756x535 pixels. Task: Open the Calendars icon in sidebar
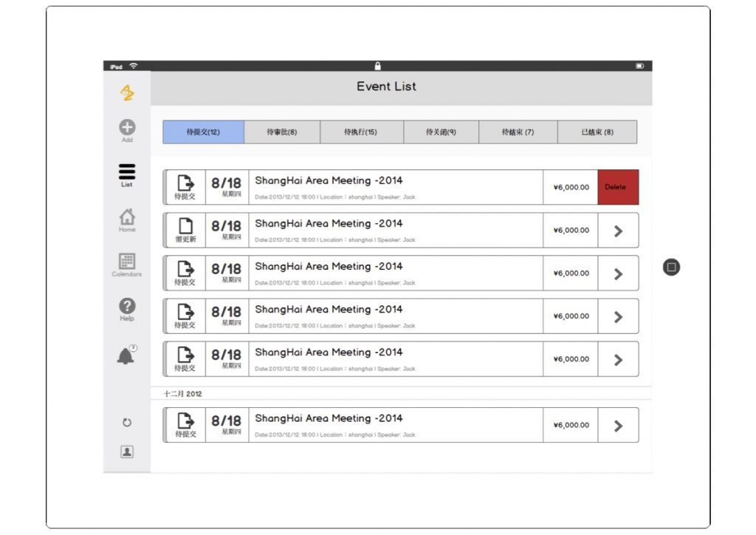[127, 262]
